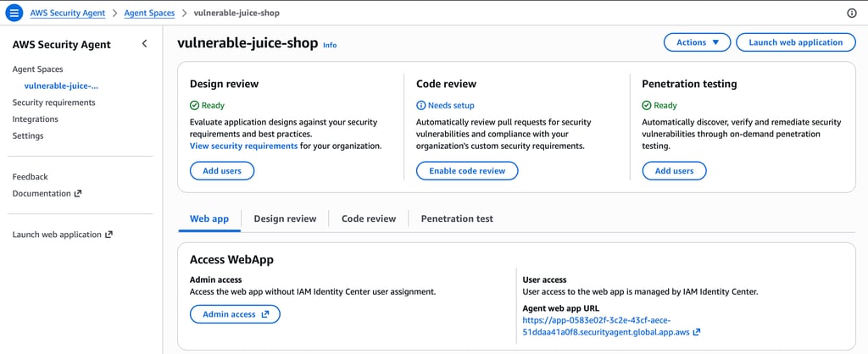Click the Design review Ready checkmark icon

pyautogui.click(x=195, y=106)
